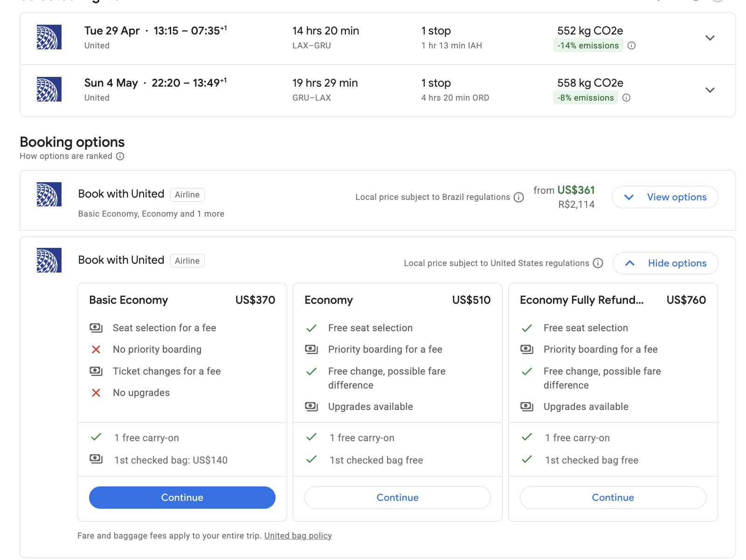Continue with Economy Fully Refundable US$760
This screenshot has height=560, width=746.
pos(613,498)
